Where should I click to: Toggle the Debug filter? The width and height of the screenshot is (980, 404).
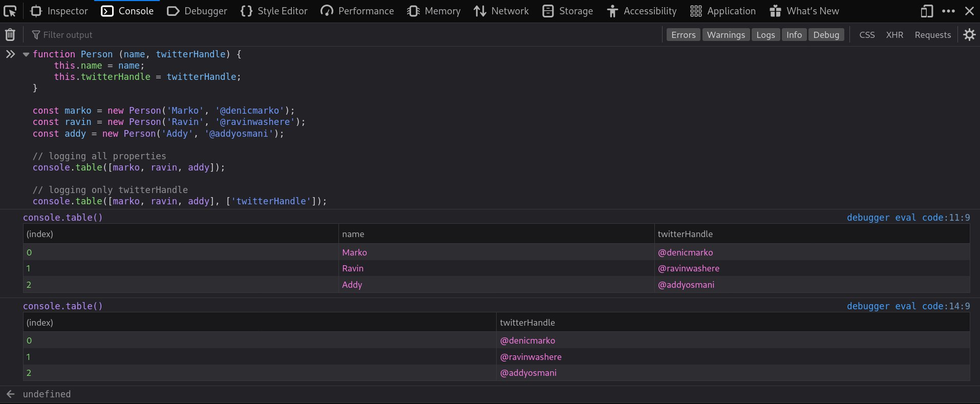826,35
